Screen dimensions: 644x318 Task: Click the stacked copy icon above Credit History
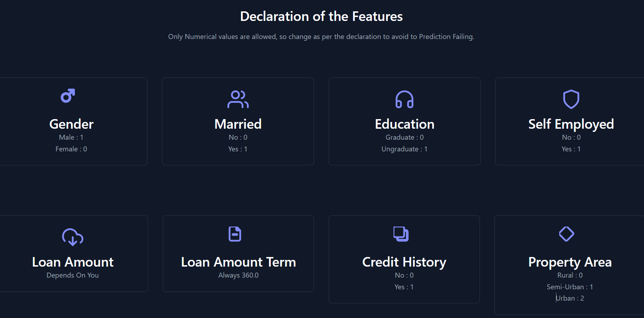point(401,234)
